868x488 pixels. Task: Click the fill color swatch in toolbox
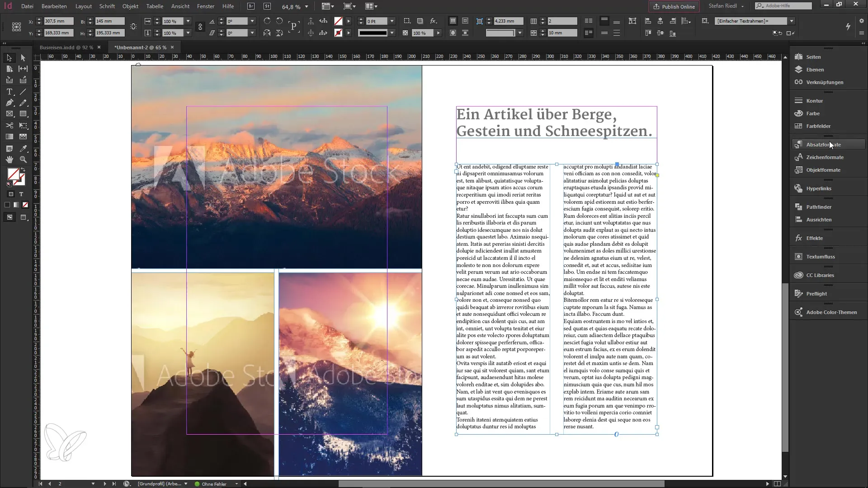[x=13, y=174]
